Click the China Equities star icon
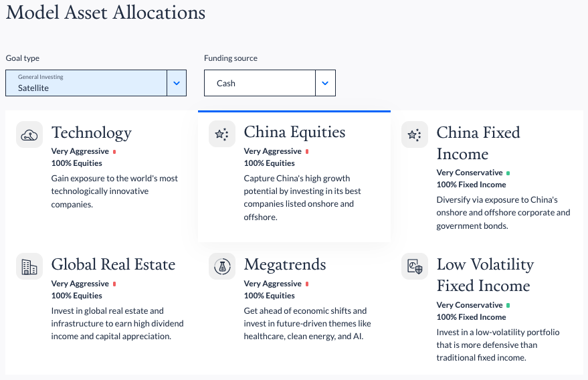Viewport: 588px width, 380px height. [x=222, y=134]
